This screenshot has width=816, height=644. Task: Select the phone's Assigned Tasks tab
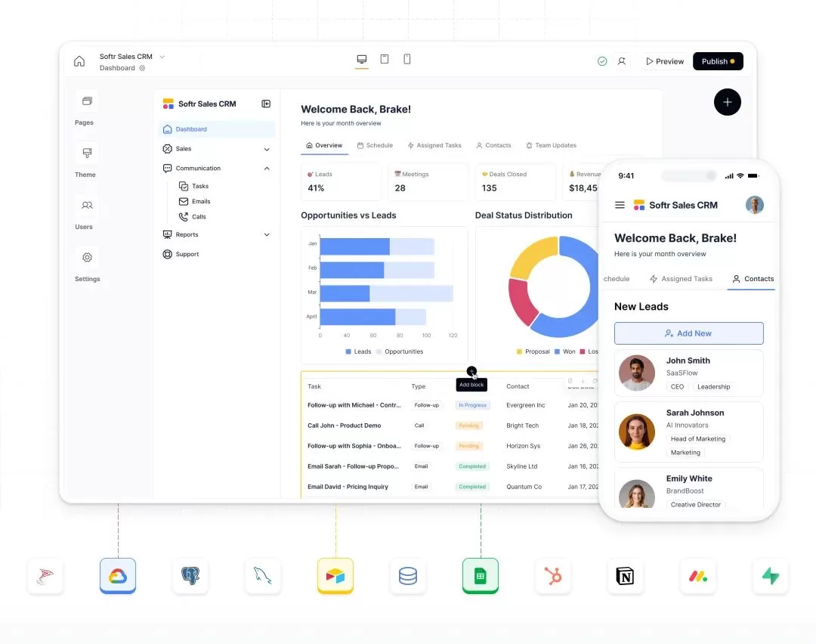coord(681,279)
